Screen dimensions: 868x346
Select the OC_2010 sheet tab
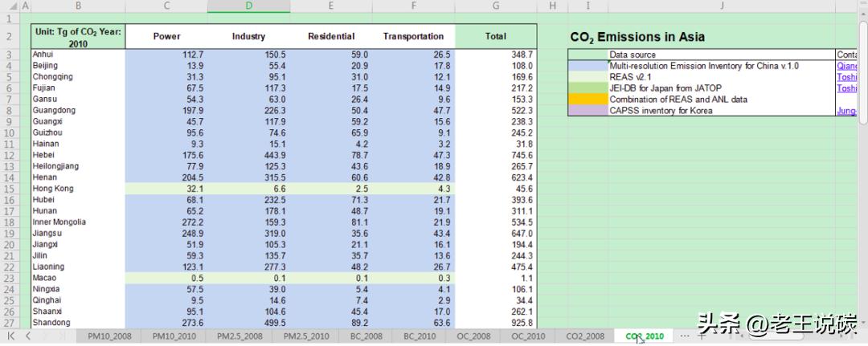[x=528, y=336]
